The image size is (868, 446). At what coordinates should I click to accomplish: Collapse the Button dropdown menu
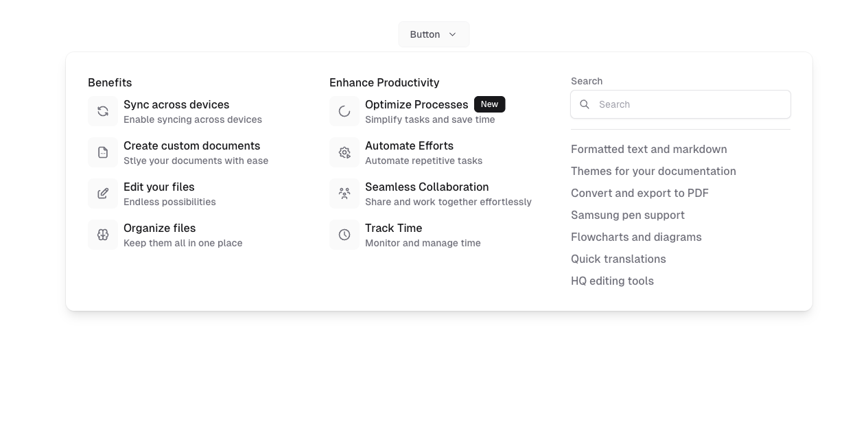point(425,34)
